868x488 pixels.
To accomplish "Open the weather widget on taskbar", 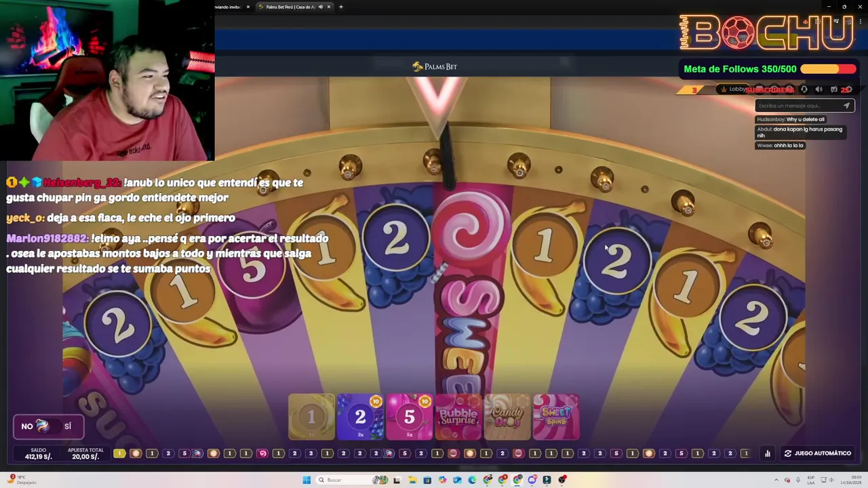I will click(22, 480).
